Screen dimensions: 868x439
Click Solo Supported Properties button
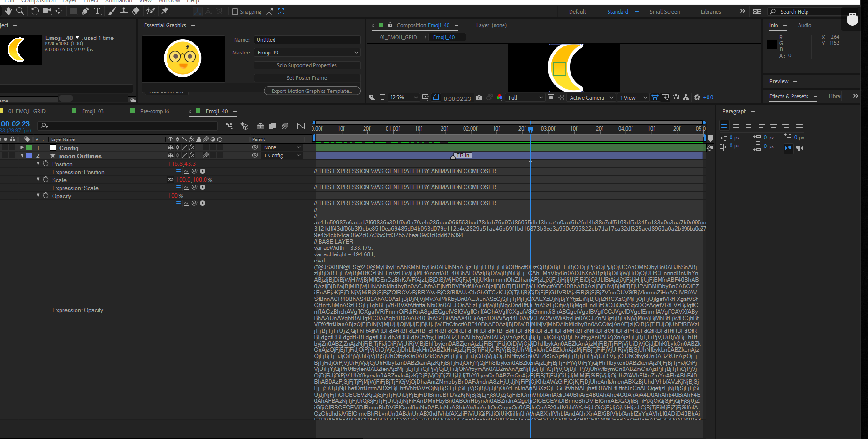[x=307, y=65]
